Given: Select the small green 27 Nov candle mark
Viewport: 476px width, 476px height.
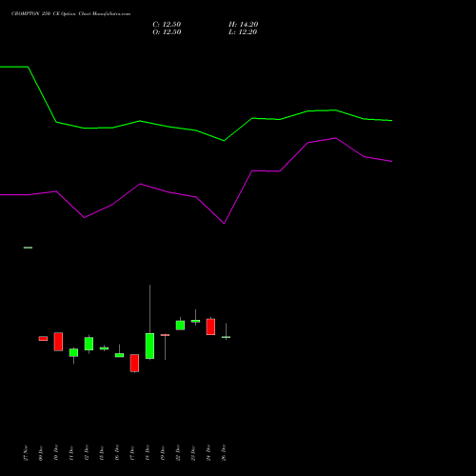Looking at the screenshot, I should (x=28, y=248).
